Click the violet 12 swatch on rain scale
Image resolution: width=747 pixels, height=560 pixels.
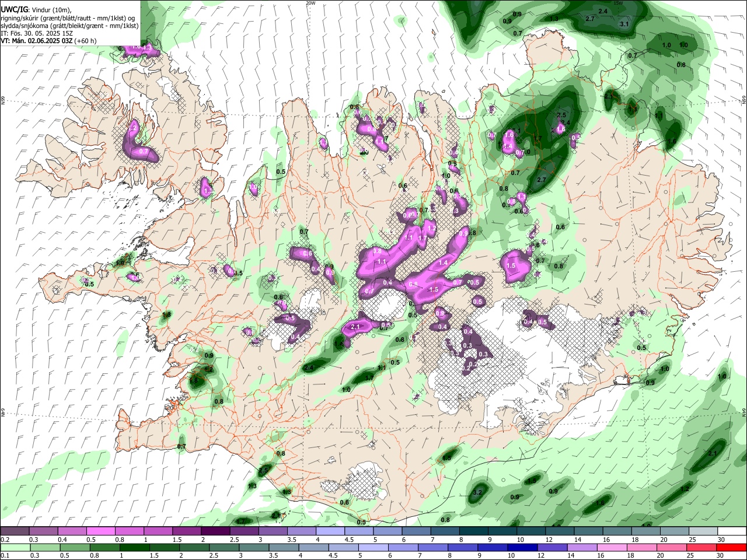(552, 548)
